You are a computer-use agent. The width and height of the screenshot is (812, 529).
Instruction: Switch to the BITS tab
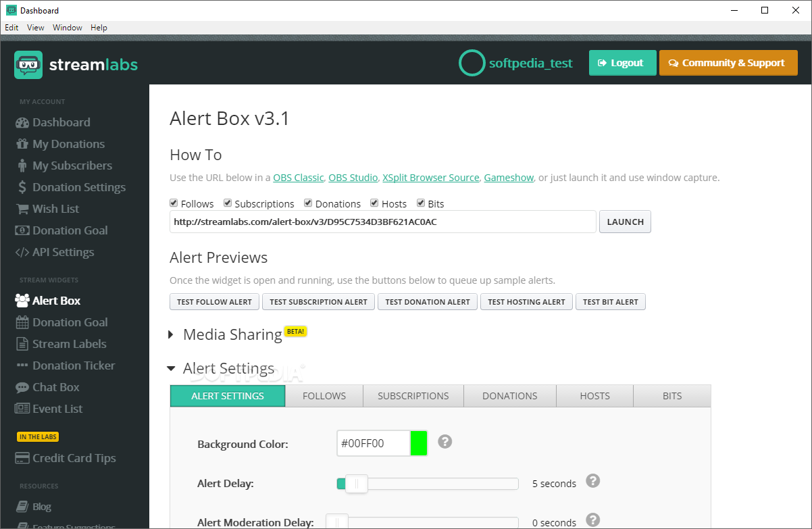(x=672, y=396)
